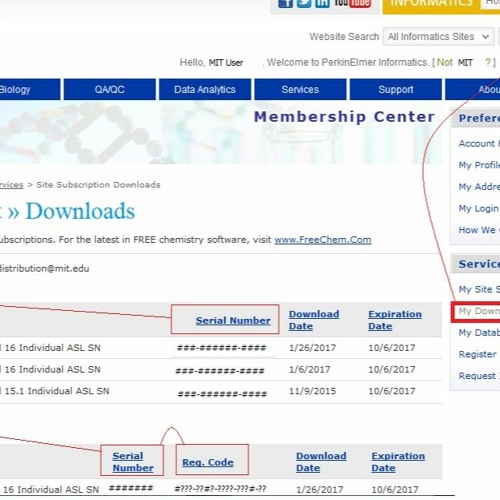
Task: Open the My Site sidebar link
Action: click(479, 289)
